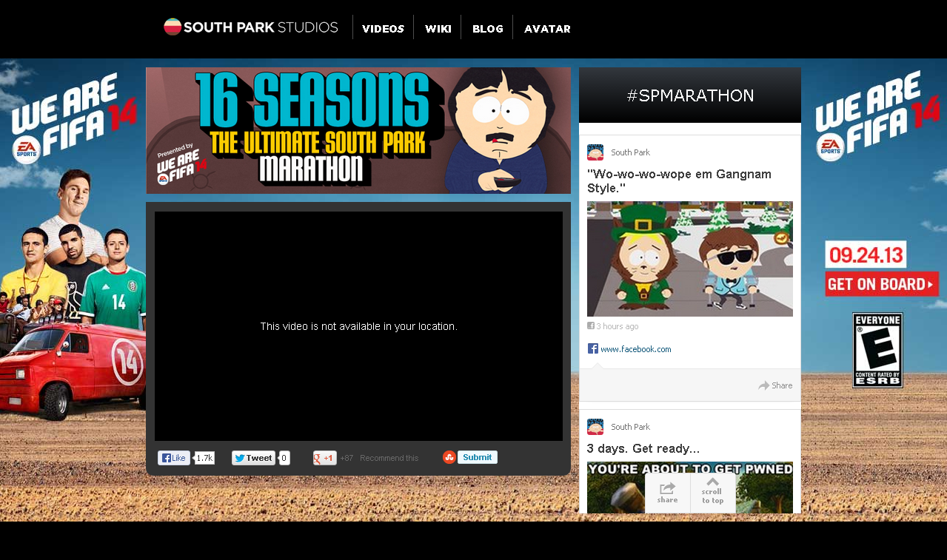
Task: Click "3 days. Get ready..." post title
Action: tap(643, 449)
